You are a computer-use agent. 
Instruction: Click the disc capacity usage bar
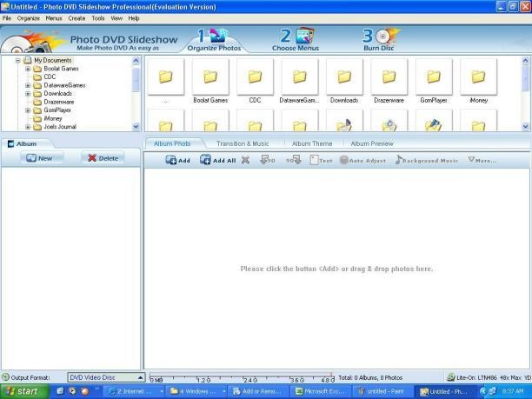tap(242, 377)
